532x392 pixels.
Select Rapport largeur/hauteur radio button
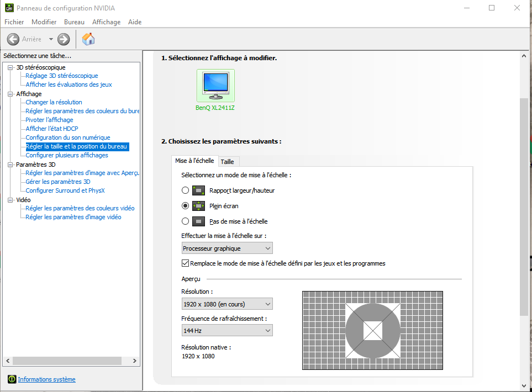tap(185, 190)
